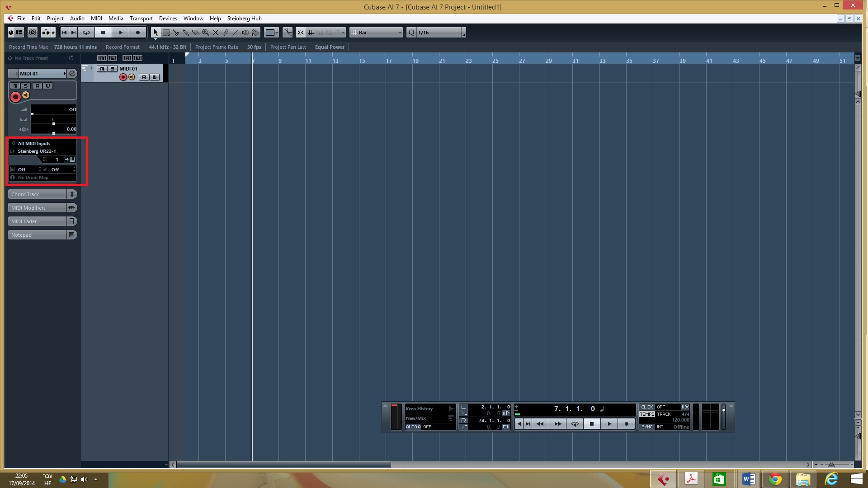The image size is (868, 488).
Task: Select the Mute X tool
Action: 216,33
